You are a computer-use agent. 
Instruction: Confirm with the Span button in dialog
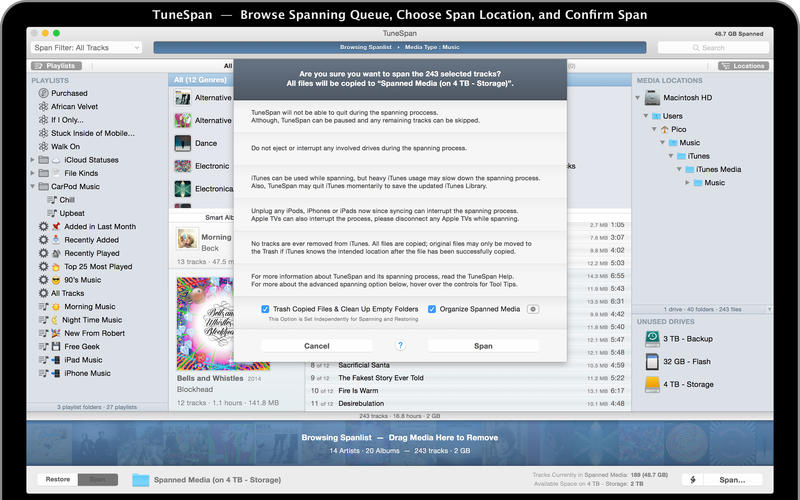(483, 346)
